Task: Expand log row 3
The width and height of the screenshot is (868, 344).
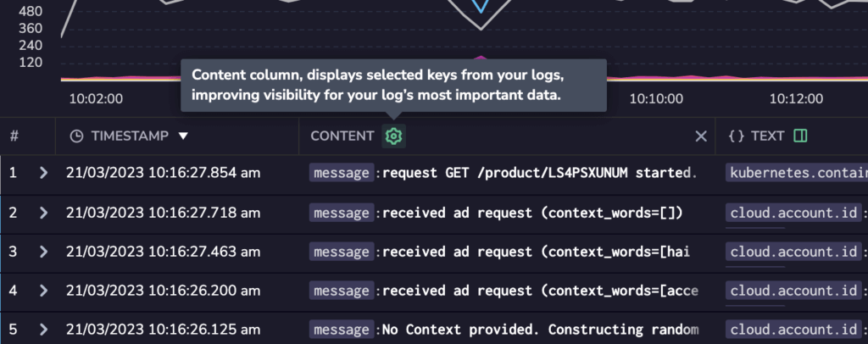Action: tap(44, 252)
